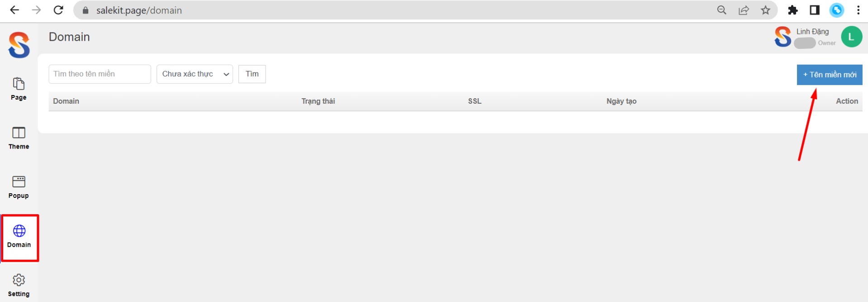The height and width of the screenshot is (302, 868).
Task: Select the Domain globe icon
Action: coord(19,231)
